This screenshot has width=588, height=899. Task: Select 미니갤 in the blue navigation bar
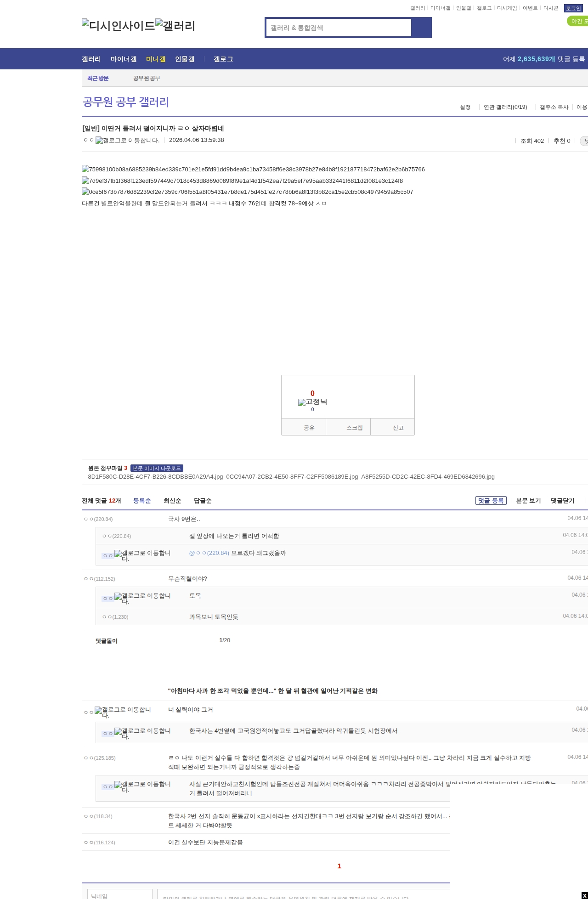click(x=156, y=59)
